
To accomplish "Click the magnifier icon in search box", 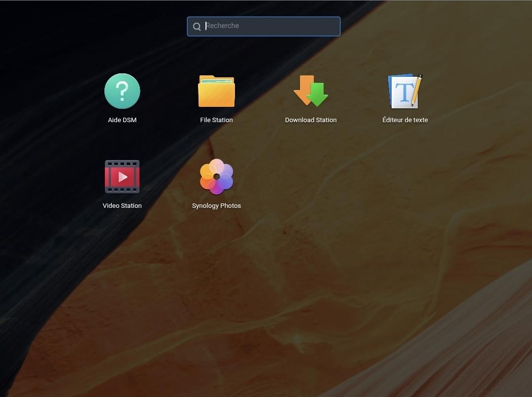I will [197, 27].
